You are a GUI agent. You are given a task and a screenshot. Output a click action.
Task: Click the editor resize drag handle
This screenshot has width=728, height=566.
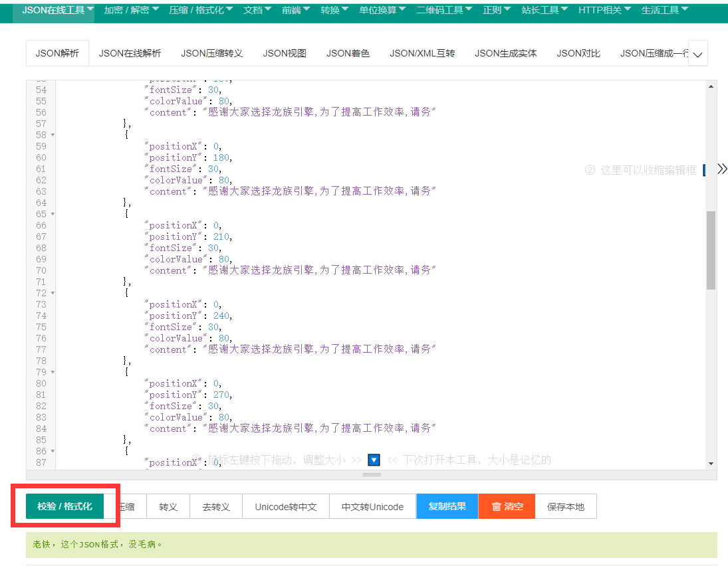[x=372, y=474]
